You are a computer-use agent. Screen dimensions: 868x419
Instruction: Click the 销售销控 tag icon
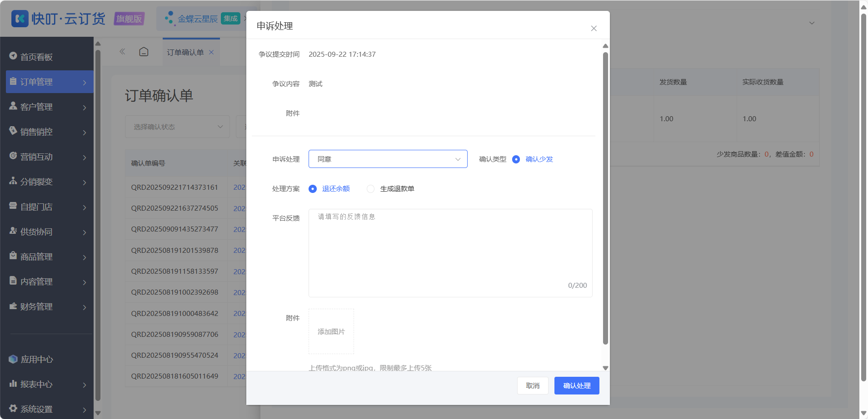pos(13,131)
